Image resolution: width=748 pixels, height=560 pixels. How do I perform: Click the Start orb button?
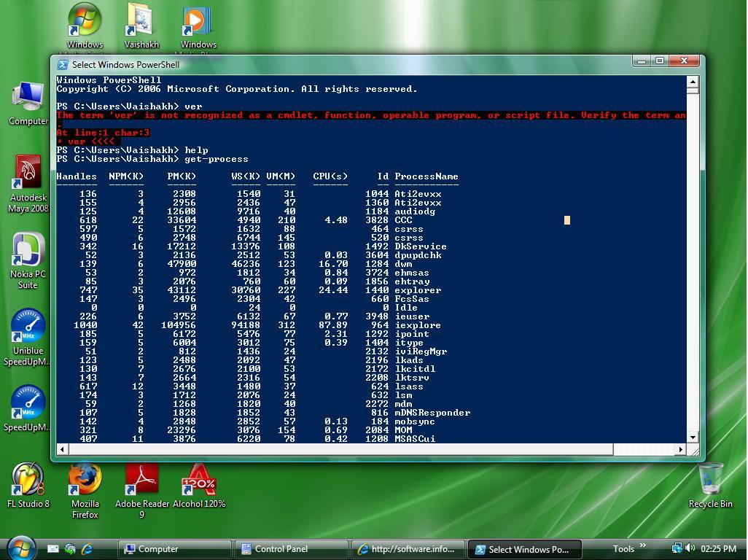click(20, 548)
